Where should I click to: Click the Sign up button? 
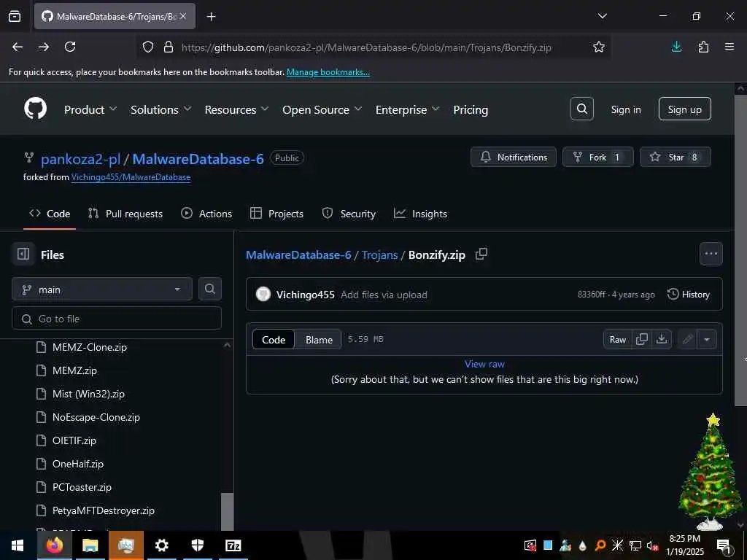coord(684,109)
